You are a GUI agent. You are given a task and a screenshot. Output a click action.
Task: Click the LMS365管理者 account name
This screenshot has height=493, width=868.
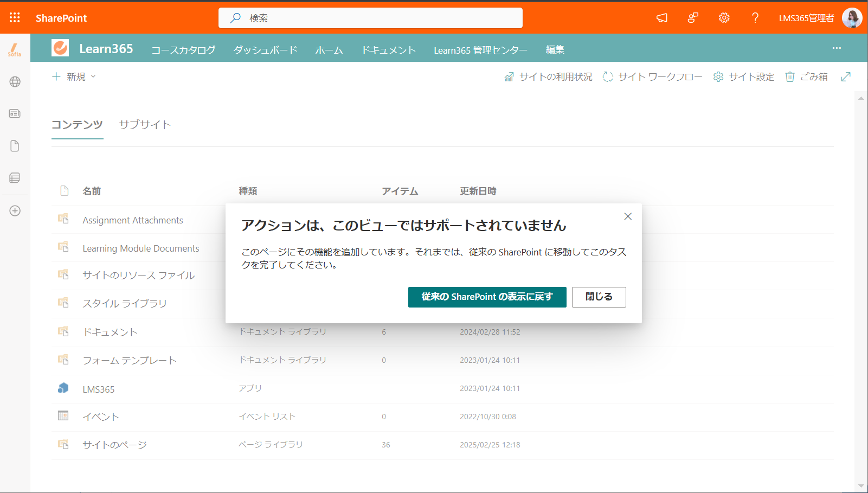coord(806,18)
